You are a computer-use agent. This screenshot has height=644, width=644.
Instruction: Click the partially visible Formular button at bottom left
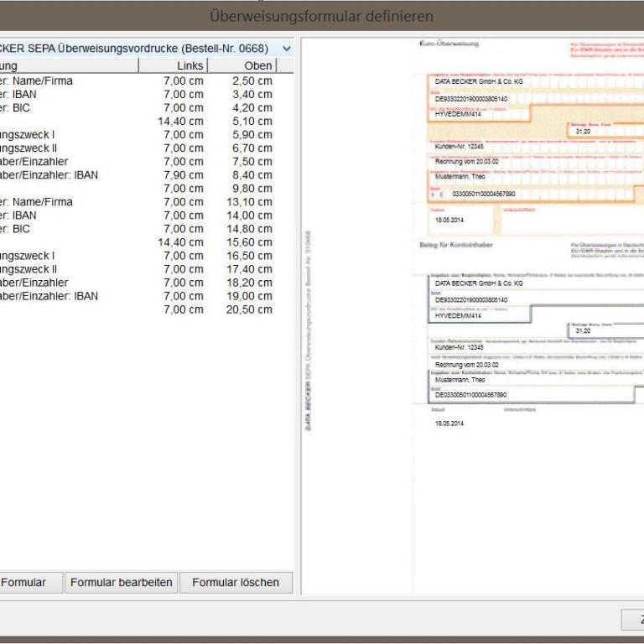[x=30, y=583]
